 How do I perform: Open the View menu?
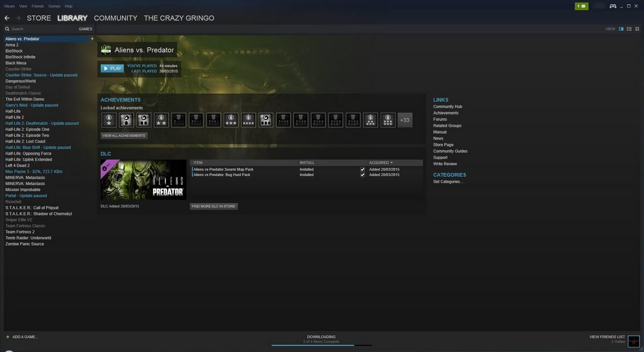coord(23,6)
